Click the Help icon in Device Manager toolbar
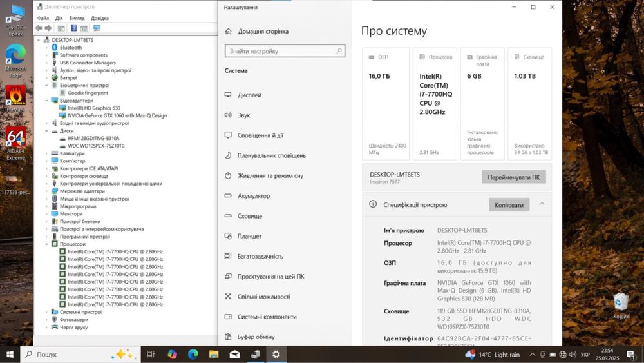644x363 pixels. (x=74, y=28)
